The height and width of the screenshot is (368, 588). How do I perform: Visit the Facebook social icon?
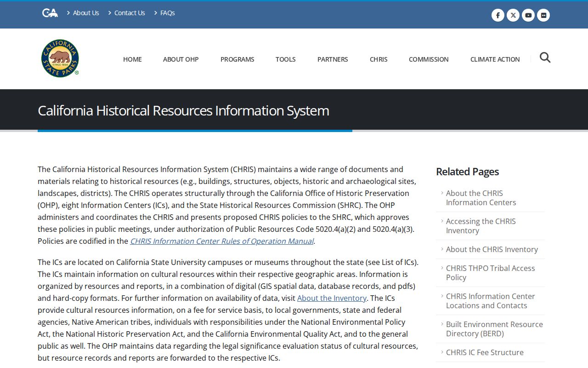[x=498, y=15]
